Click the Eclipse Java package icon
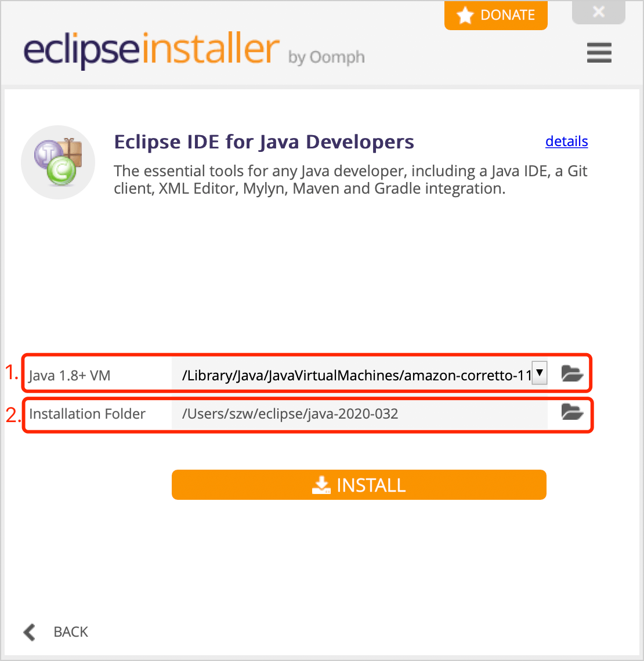 58,162
